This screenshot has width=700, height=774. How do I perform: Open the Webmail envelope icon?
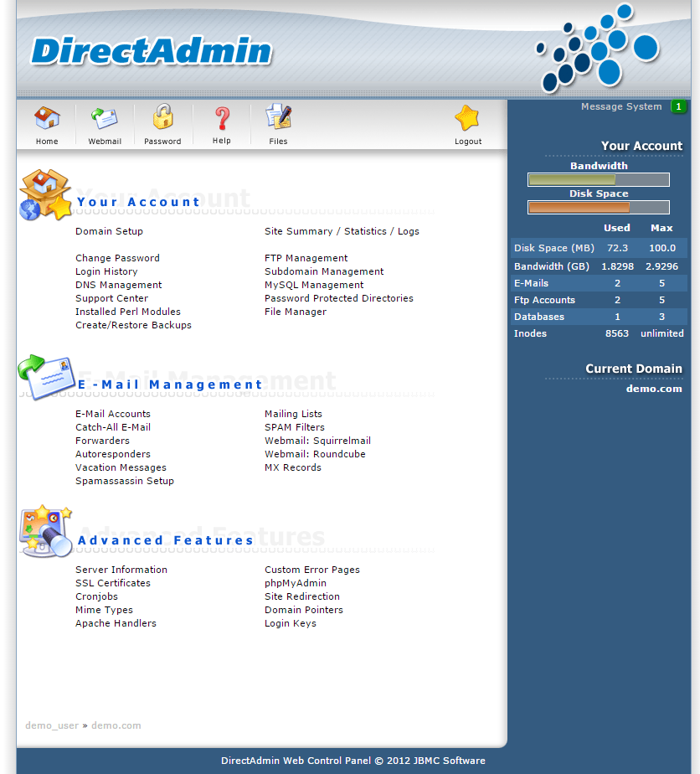pos(105,118)
